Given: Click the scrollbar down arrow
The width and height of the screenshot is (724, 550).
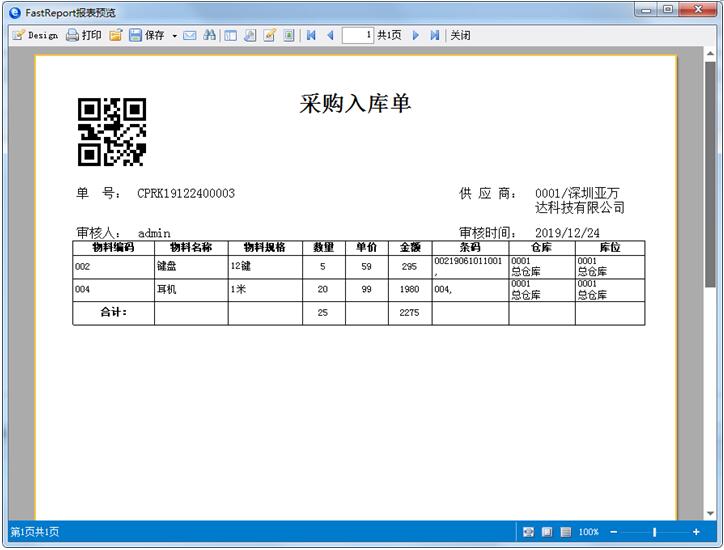Looking at the screenshot, I should click(x=710, y=514).
